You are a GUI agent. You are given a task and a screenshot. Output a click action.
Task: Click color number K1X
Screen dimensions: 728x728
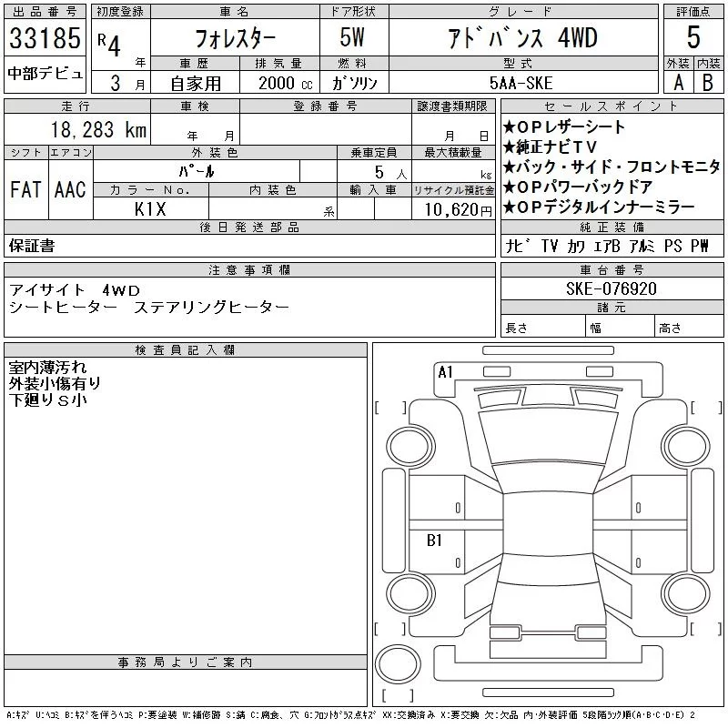point(150,209)
